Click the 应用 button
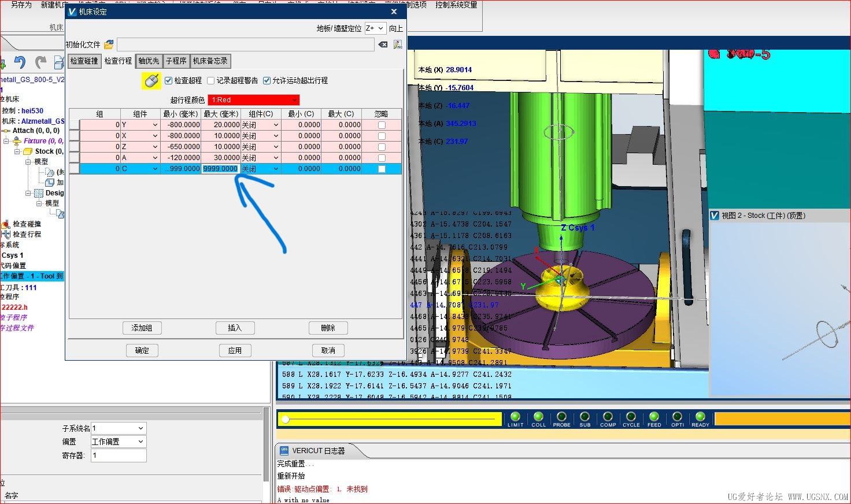This screenshot has width=851, height=504. tap(234, 350)
